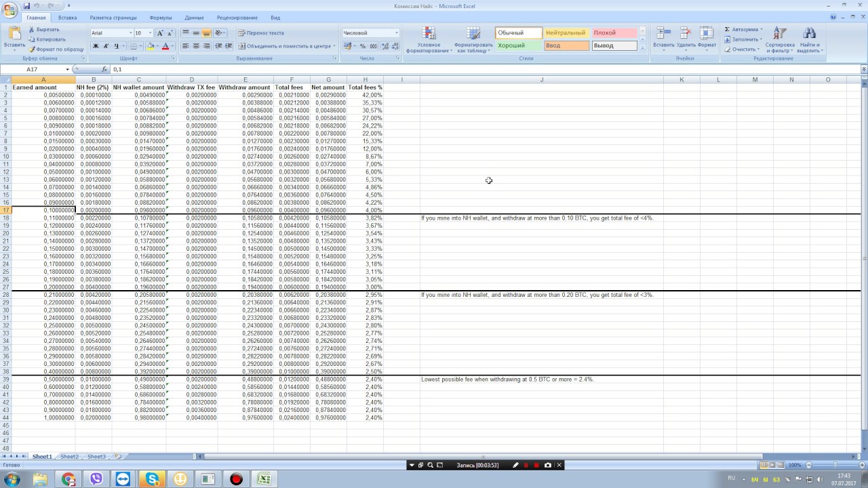
Task: Switch to the Вид tab
Action: point(275,18)
